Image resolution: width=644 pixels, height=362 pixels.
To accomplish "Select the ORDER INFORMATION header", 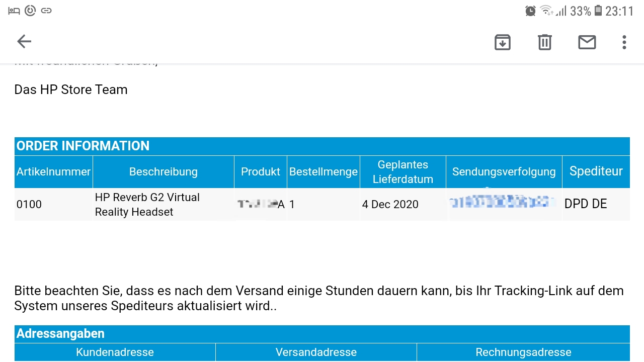I will (322, 146).
